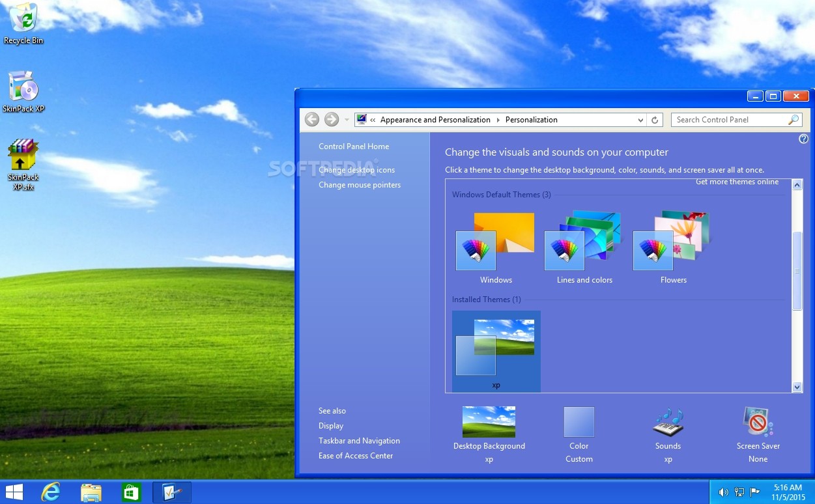Change the Desktop Background

(x=489, y=427)
